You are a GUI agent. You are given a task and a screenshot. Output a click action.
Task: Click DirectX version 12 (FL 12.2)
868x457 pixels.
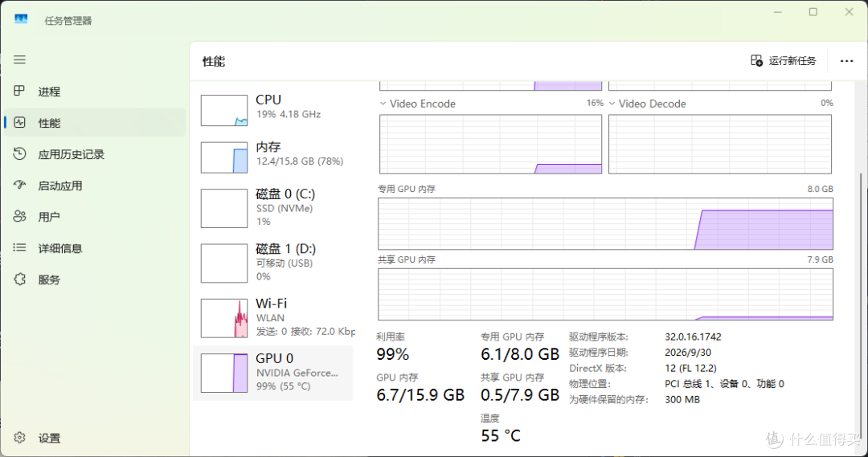[x=690, y=368]
